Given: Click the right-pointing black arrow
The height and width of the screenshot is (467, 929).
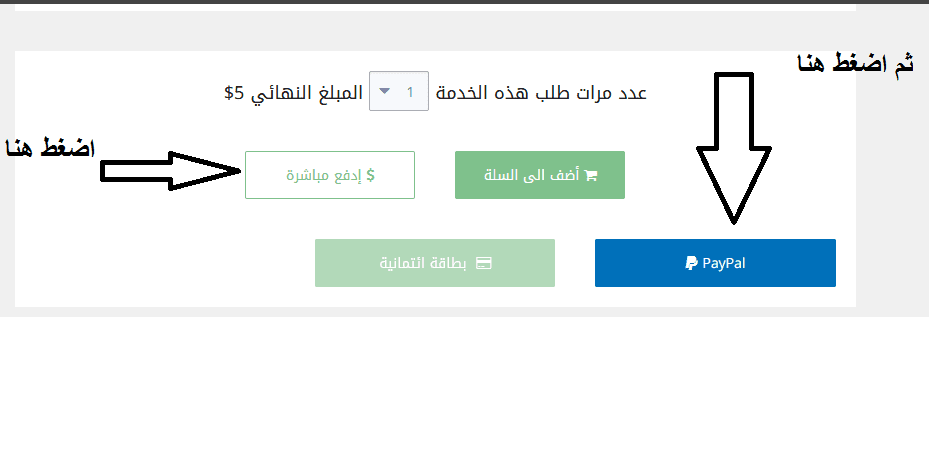Looking at the screenshot, I should pyautogui.click(x=170, y=171).
